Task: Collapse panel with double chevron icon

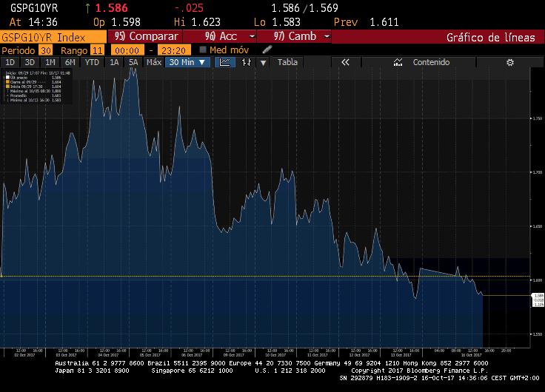Action: point(345,62)
